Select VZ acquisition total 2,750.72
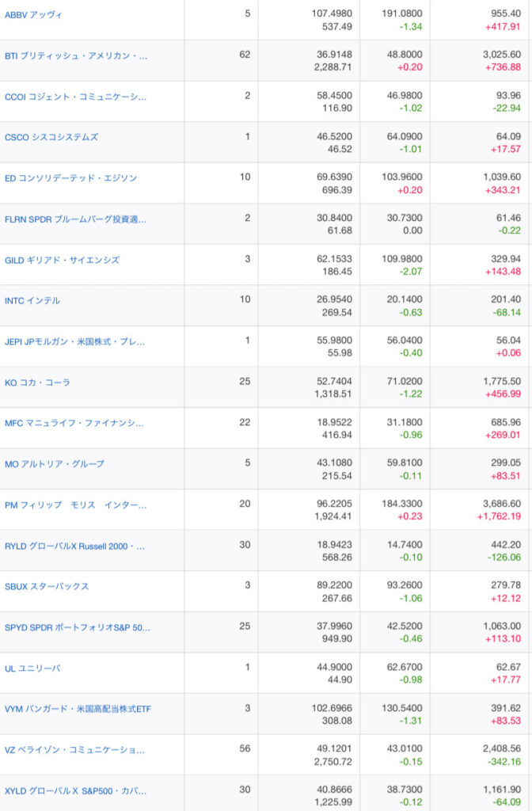This screenshot has width=532, height=811. coord(333,761)
